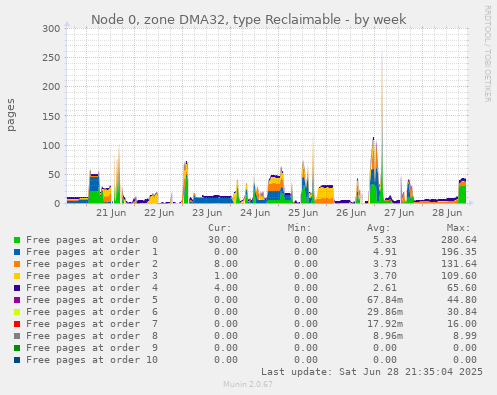497x395 pixels.
Task: Click the order 5 max value 44.80
Action: (x=462, y=300)
